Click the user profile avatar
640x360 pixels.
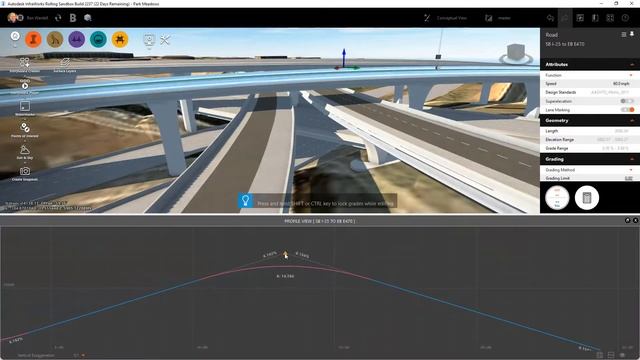click(x=12, y=18)
